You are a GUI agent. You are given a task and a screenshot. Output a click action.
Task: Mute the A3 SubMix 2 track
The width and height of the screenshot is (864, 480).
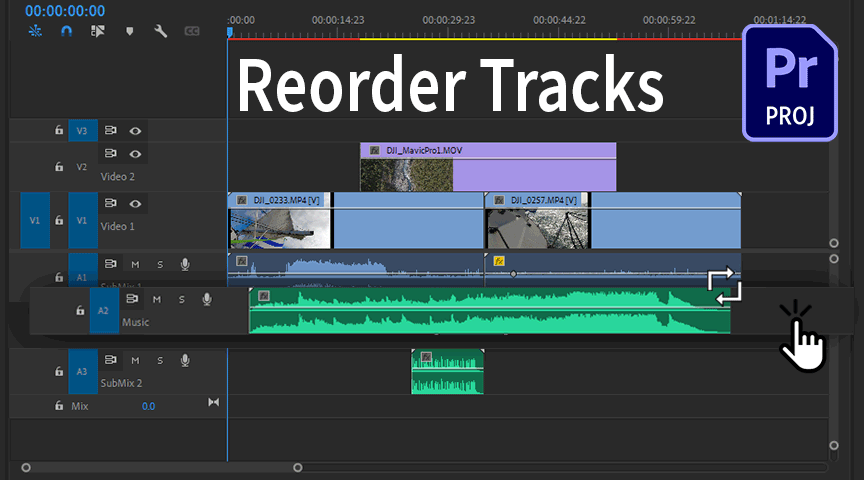(135, 360)
